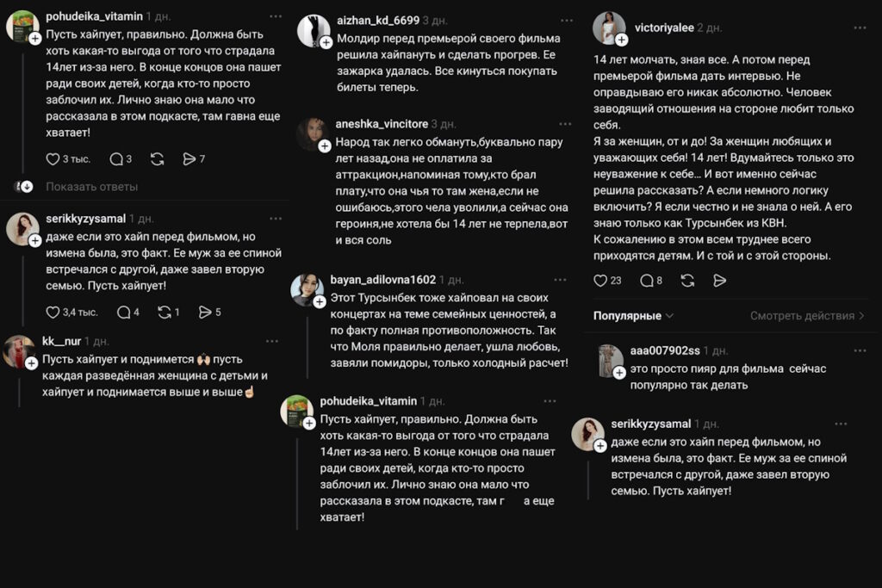
Task: Open three-dot menu on bayan_adilovna1602's comment
Action: click(561, 280)
